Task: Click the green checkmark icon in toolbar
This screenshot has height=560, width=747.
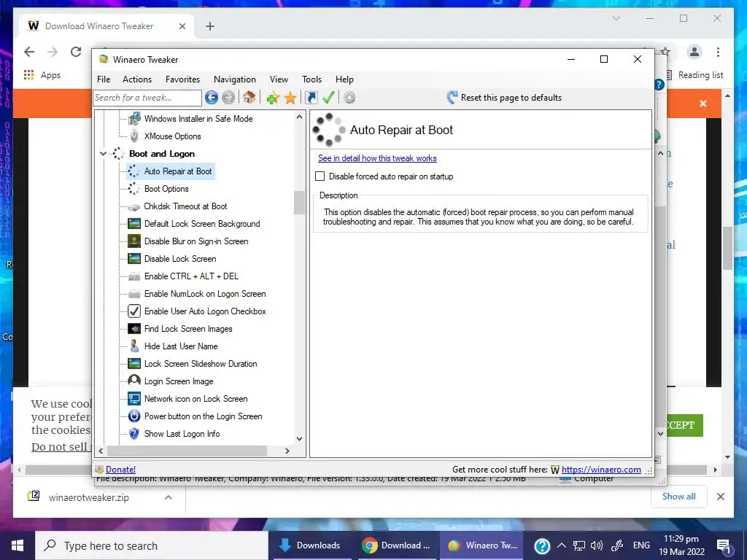Action: click(x=328, y=98)
